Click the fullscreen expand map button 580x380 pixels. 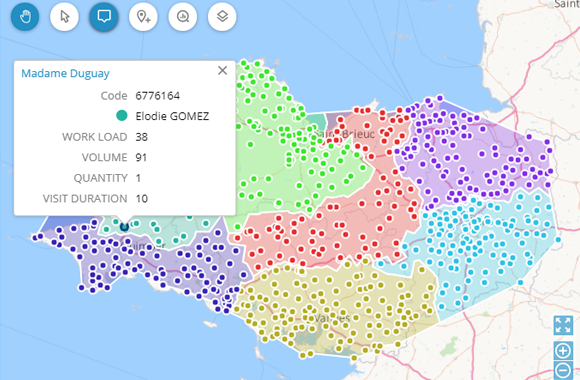pos(563,325)
